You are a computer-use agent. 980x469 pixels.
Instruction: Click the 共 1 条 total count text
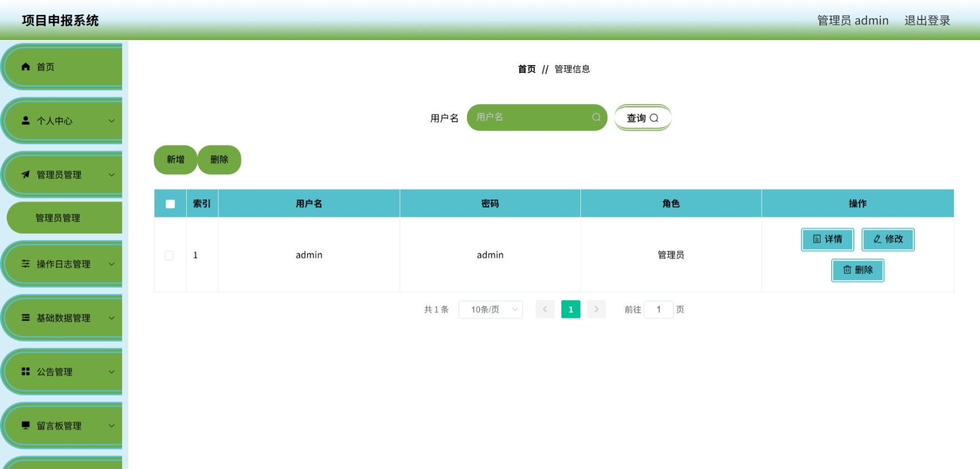pyautogui.click(x=436, y=310)
